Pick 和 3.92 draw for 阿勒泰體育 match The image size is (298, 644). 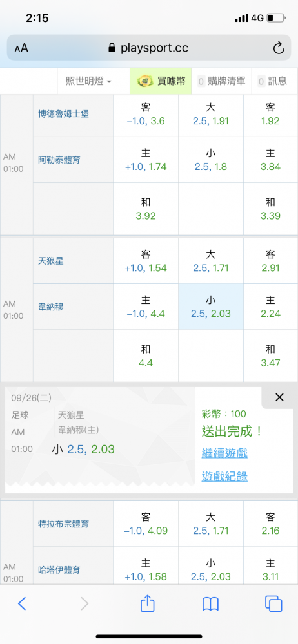[x=146, y=209]
